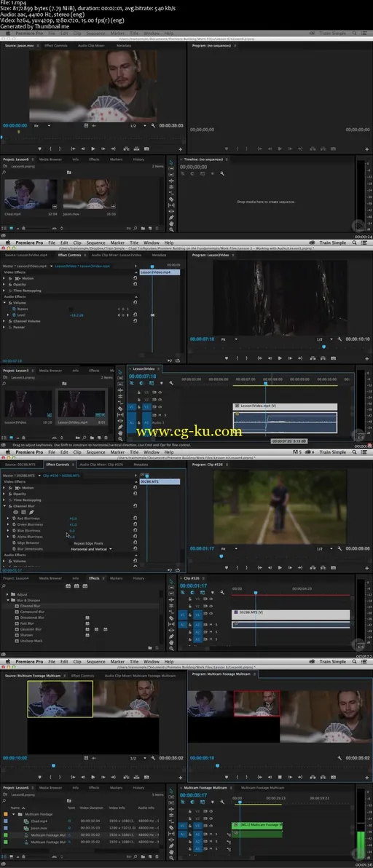Viewport: 373px width, 868px height.
Task: Toggle the Volume fx button in Lesson3
Action: [10, 303]
